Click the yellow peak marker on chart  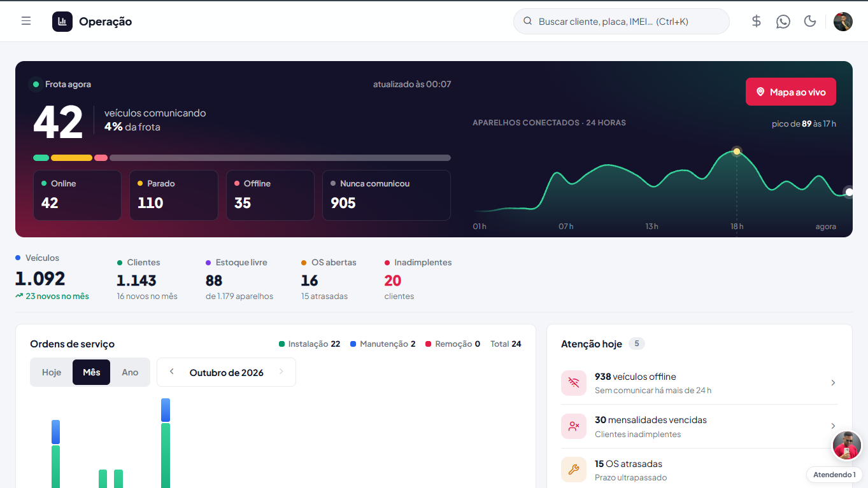(737, 151)
